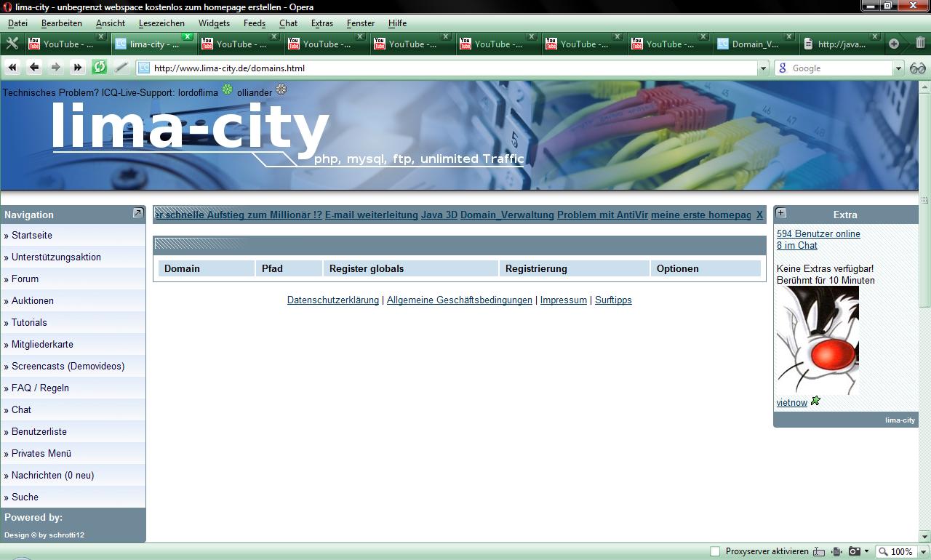Expand the Extra panel plus toggle

coord(781,213)
